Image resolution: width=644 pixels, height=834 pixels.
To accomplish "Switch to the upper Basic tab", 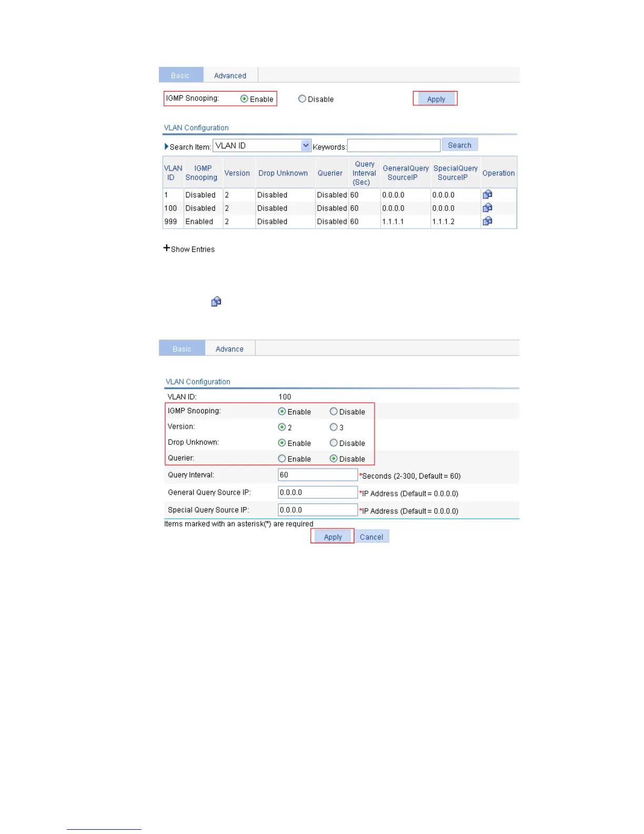I will [180, 75].
